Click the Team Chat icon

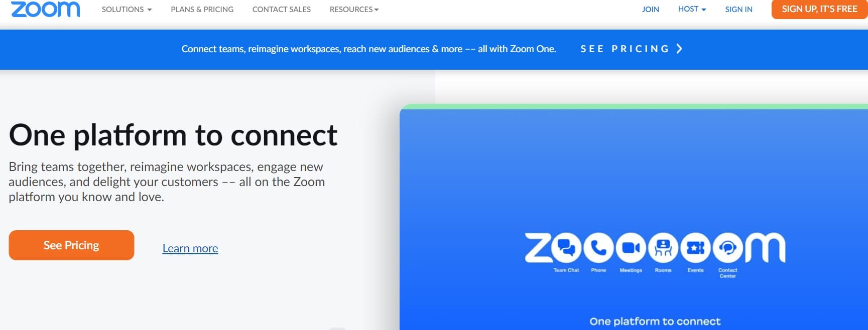[566, 248]
